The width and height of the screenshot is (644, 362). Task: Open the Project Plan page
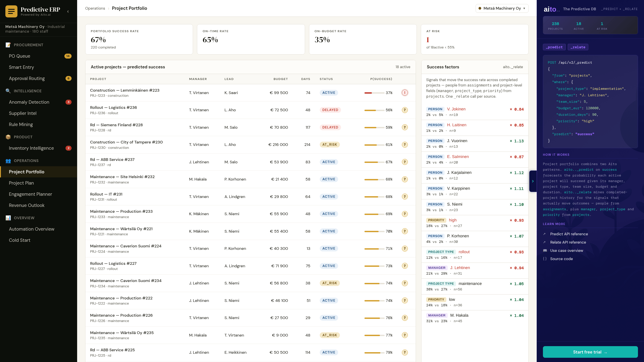(x=38, y=183)
